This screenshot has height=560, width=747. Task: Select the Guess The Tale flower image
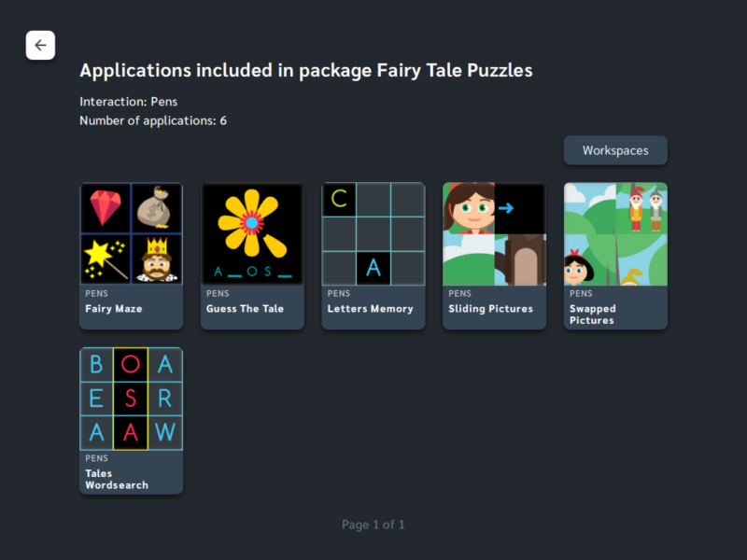click(x=252, y=234)
